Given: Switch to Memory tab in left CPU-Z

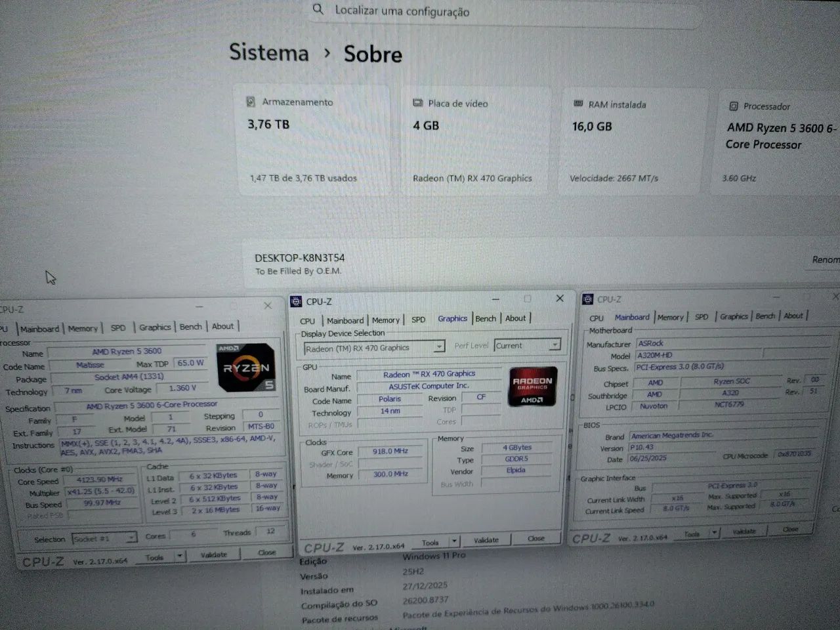Looking at the screenshot, I should coord(83,328).
